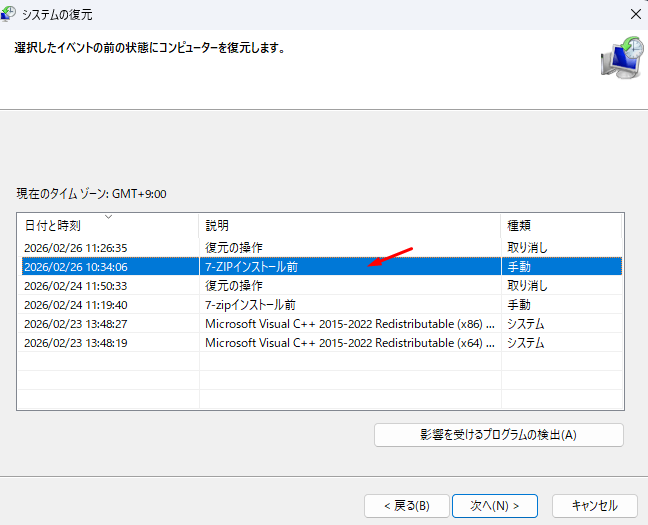Click the System Restore title bar icon
The image size is (648, 525).
14,14
